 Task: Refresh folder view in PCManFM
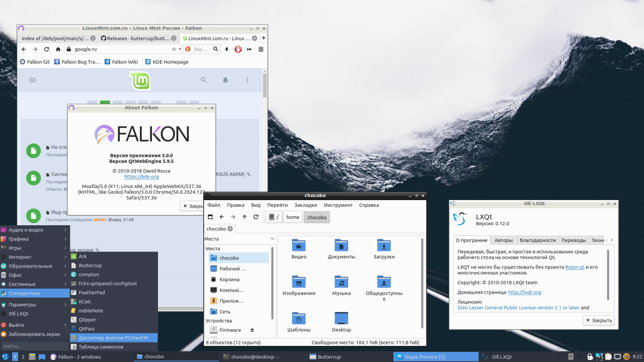click(x=256, y=217)
